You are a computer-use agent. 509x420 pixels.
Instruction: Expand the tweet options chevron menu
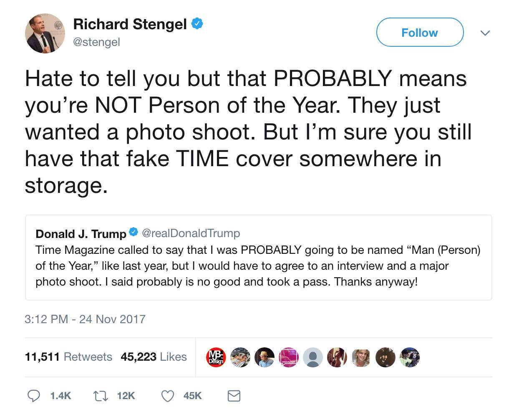click(485, 33)
